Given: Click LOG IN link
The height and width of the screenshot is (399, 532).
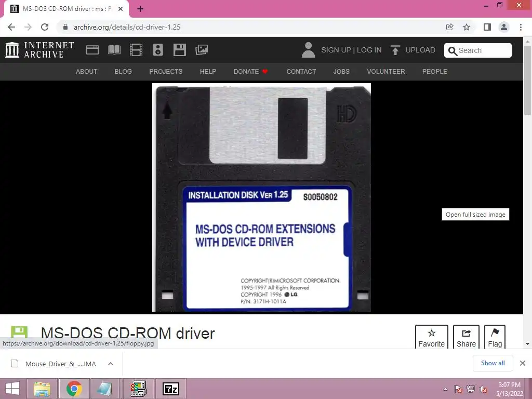Looking at the screenshot, I should pos(369,50).
